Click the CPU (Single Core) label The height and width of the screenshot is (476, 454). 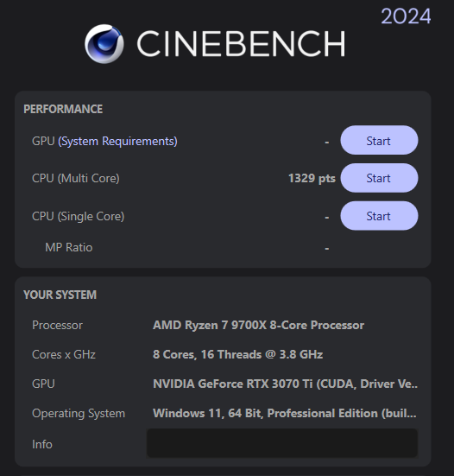click(79, 217)
